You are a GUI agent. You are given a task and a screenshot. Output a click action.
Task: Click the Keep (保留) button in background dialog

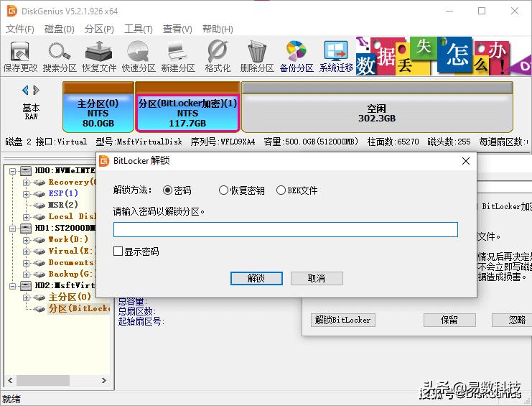(449, 320)
